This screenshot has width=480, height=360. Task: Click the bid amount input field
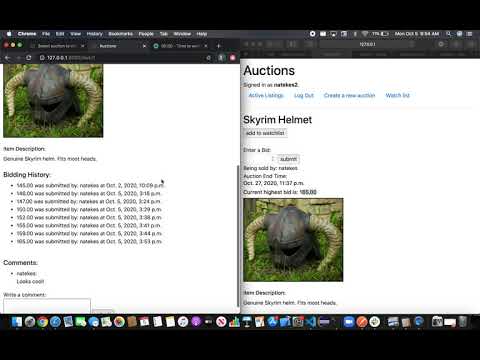(259, 159)
